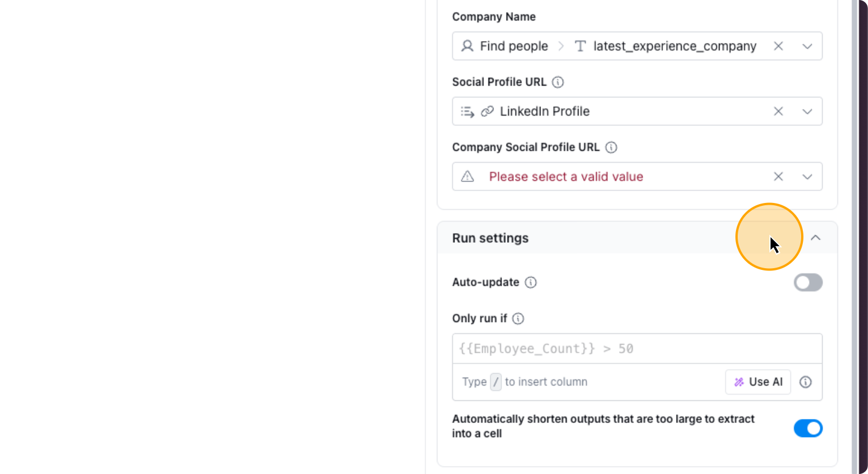Clear the Social Profile URL value
The image size is (868, 474).
point(778,111)
